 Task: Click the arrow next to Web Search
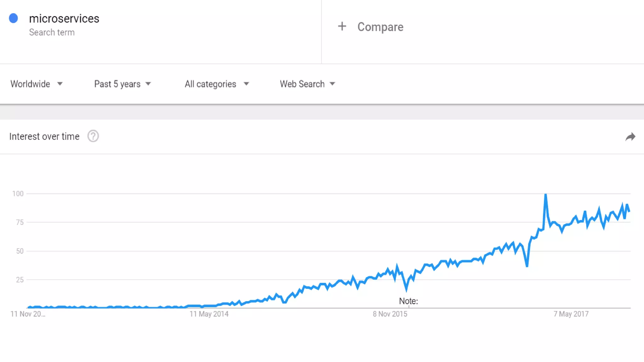pos(332,84)
